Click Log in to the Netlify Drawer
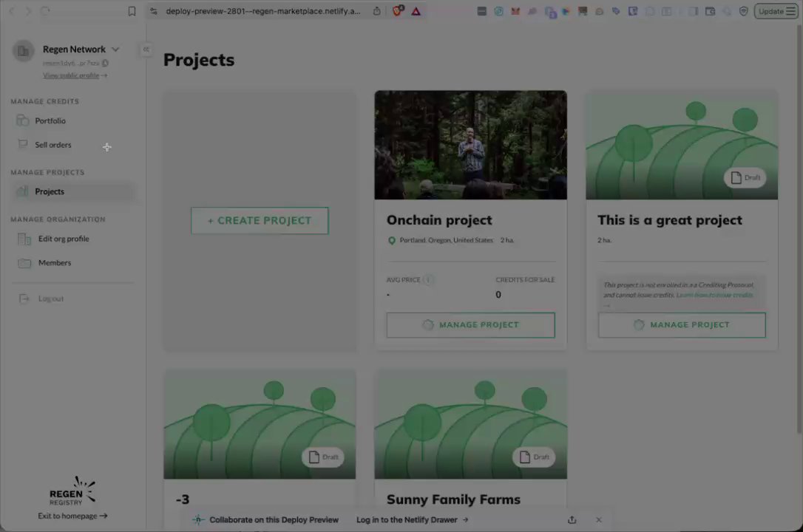Viewport: 803px width, 532px height. 413,519
